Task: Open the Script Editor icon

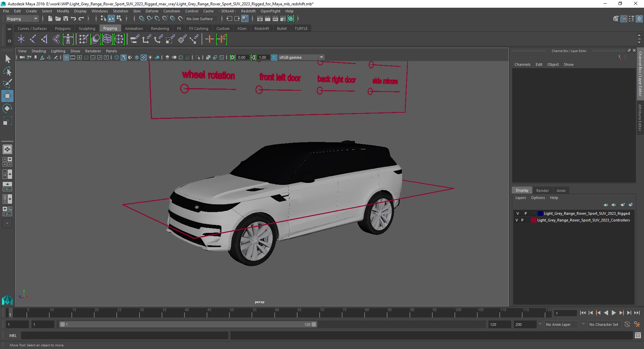Action: [x=638, y=335]
